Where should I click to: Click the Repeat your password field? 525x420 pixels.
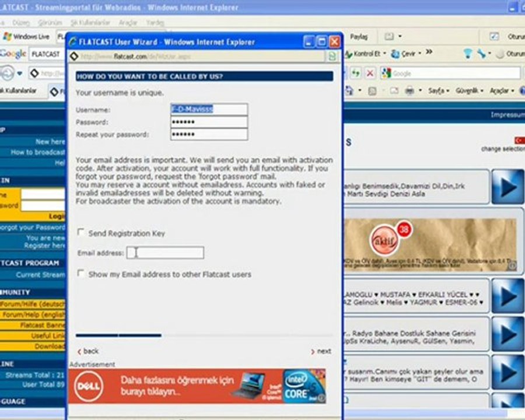209,134
